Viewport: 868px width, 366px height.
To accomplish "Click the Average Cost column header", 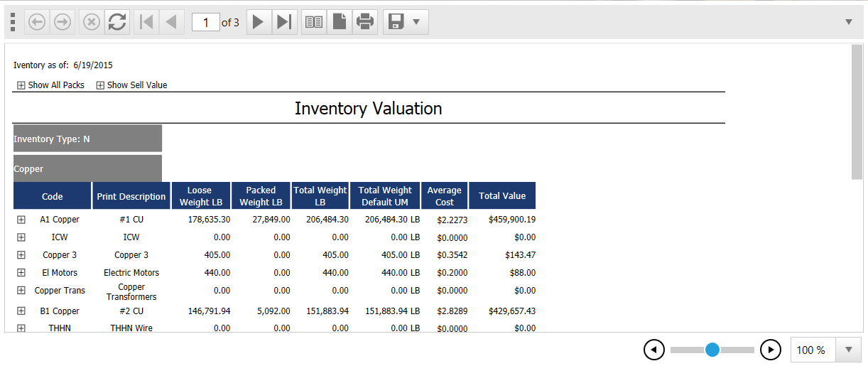I will click(445, 196).
